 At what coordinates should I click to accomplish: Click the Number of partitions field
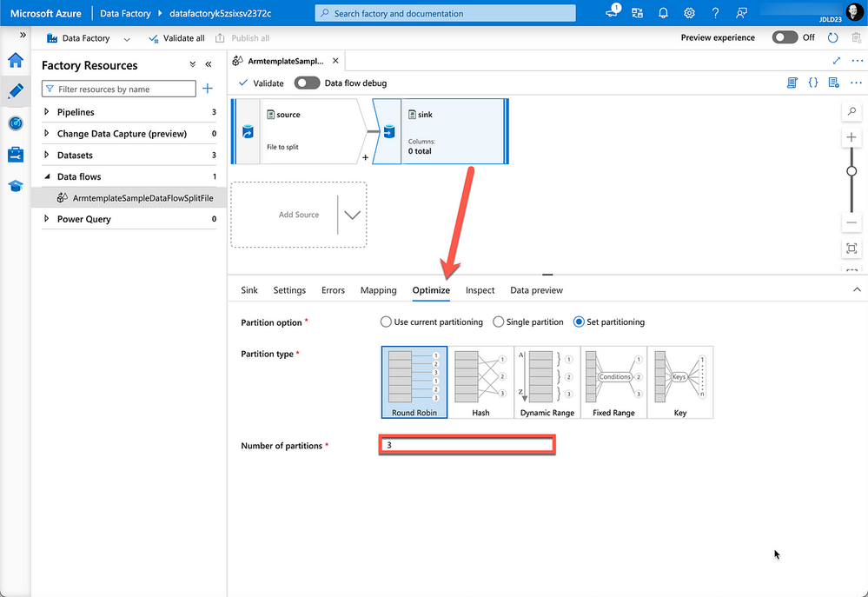467,445
